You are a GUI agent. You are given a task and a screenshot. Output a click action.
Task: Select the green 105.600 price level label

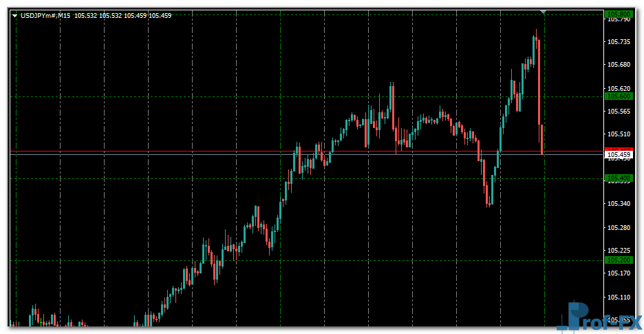pos(617,96)
